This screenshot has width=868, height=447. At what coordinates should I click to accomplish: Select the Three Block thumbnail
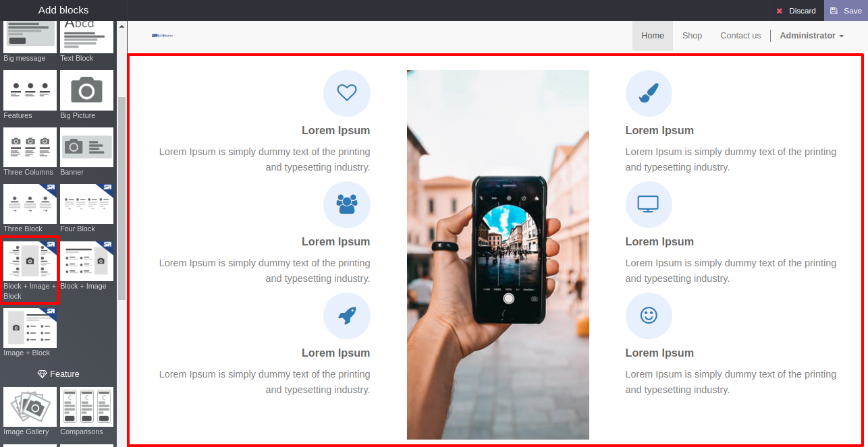coord(30,204)
